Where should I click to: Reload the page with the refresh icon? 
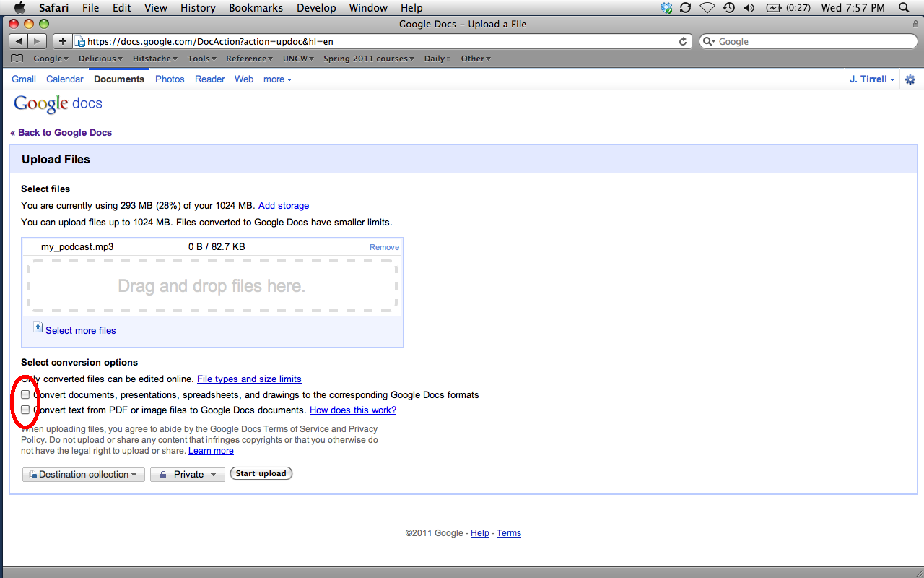click(683, 41)
